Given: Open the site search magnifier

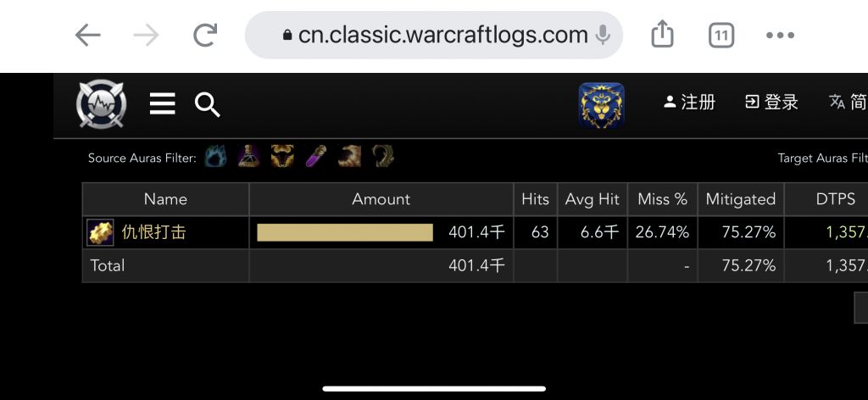Looking at the screenshot, I should pyautogui.click(x=208, y=104).
